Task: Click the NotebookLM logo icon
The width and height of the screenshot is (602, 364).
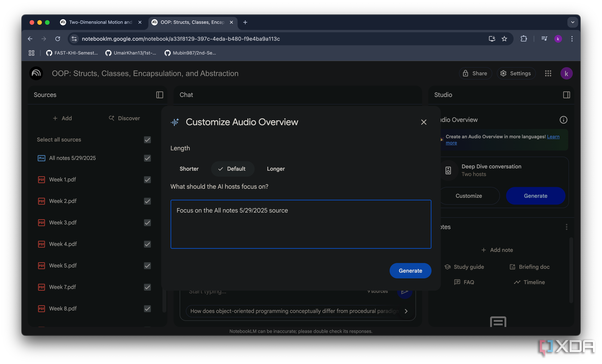Action: click(36, 74)
